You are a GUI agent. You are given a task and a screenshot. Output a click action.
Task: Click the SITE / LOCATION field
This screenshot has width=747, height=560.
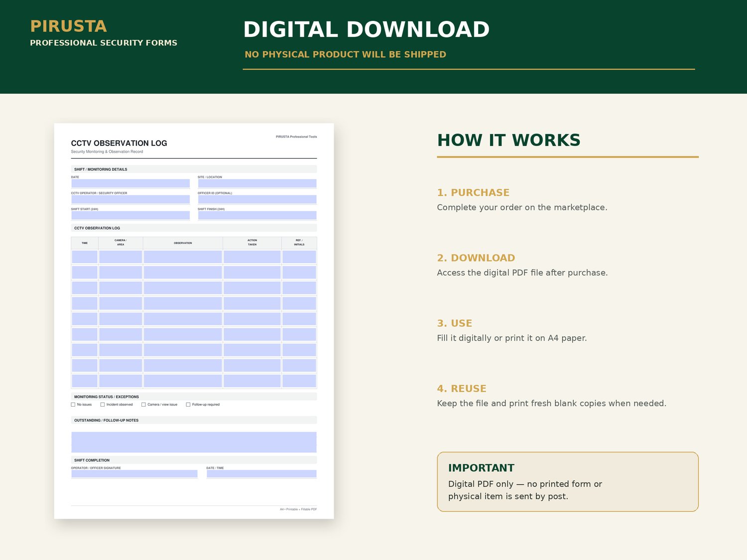click(x=257, y=183)
